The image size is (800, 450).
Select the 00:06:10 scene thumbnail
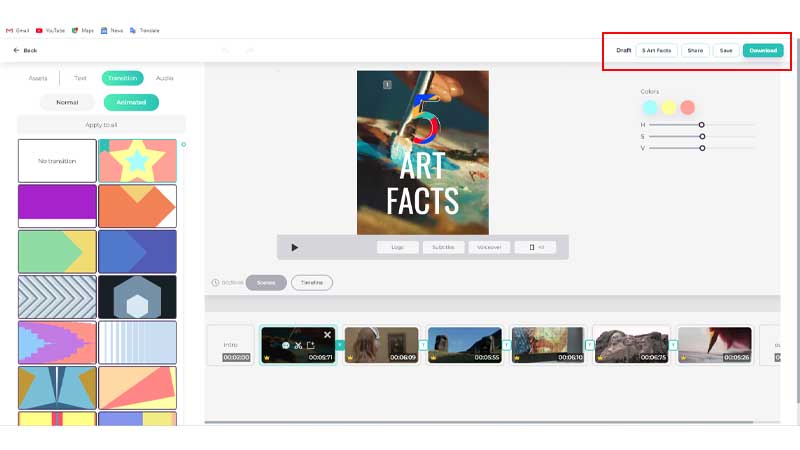tap(548, 345)
